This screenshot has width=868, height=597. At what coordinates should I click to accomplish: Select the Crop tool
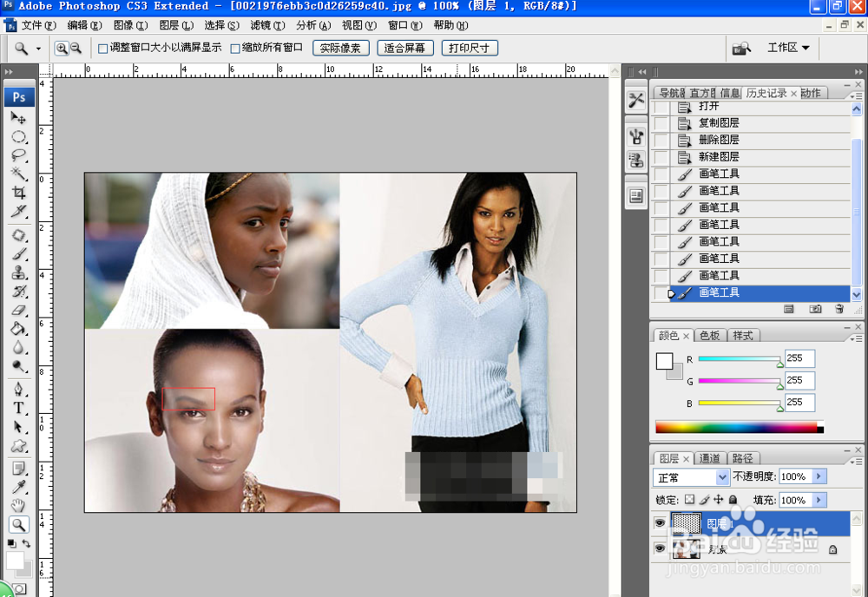(19, 193)
